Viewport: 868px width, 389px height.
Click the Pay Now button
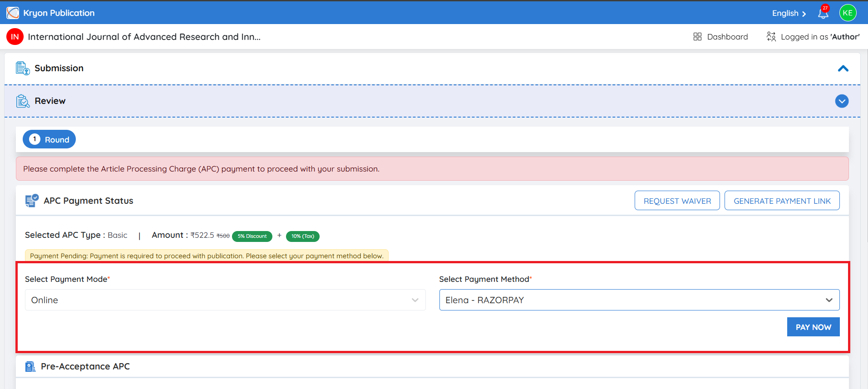pyautogui.click(x=813, y=327)
